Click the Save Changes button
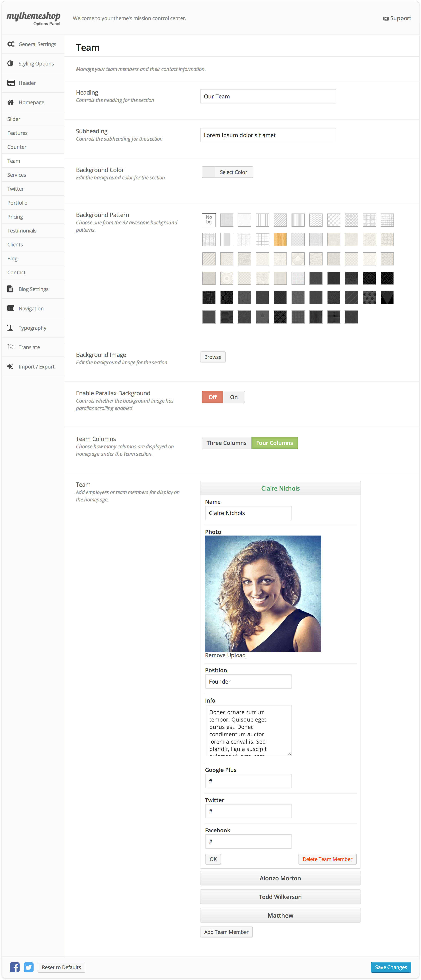 pos(391,967)
